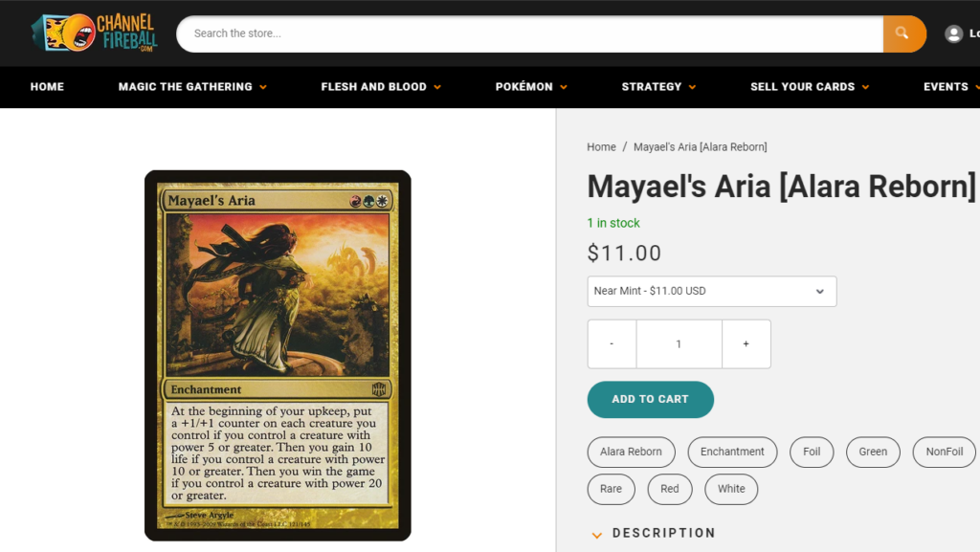Go to the Home nav item
The image size is (980, 552).
pyautogui.click(x=47, y=87)
